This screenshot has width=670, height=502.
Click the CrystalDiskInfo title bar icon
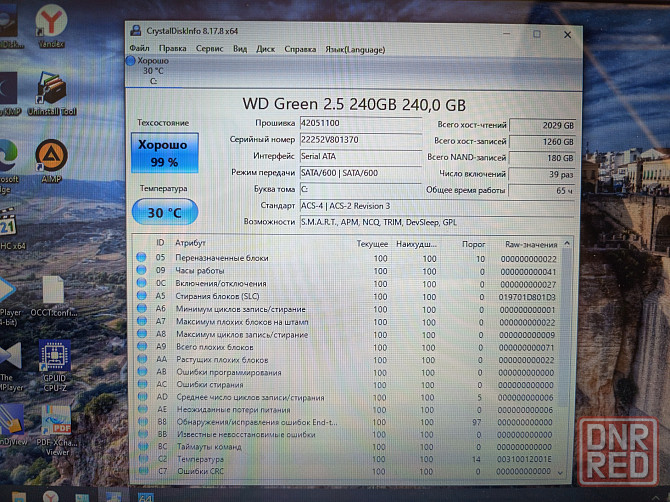coord(136,30)
